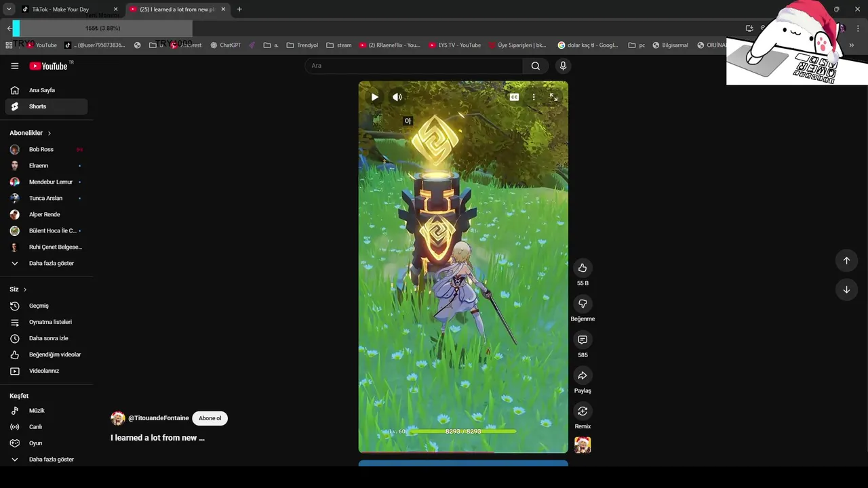Open the Trendyol bookmarks folder
The height and width of the screenshot is (488, 868).
(x=302, y=45)
